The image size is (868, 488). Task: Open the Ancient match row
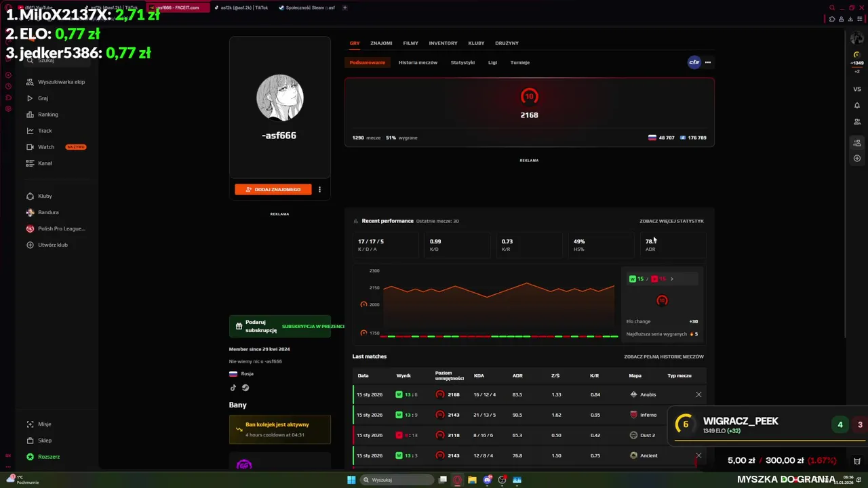tap(530, 455)
